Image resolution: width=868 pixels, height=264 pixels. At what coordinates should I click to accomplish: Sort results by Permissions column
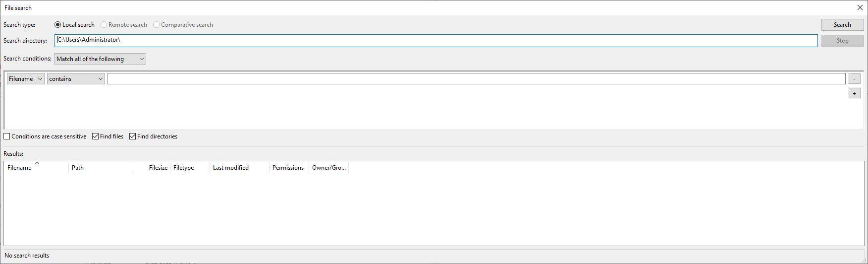[289, 168]
